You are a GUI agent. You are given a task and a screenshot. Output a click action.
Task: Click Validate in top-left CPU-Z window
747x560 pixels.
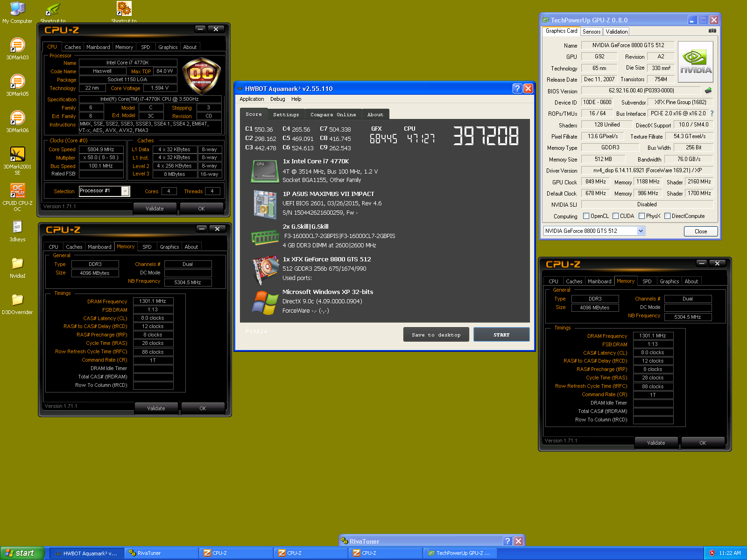(x=155, y=209)
